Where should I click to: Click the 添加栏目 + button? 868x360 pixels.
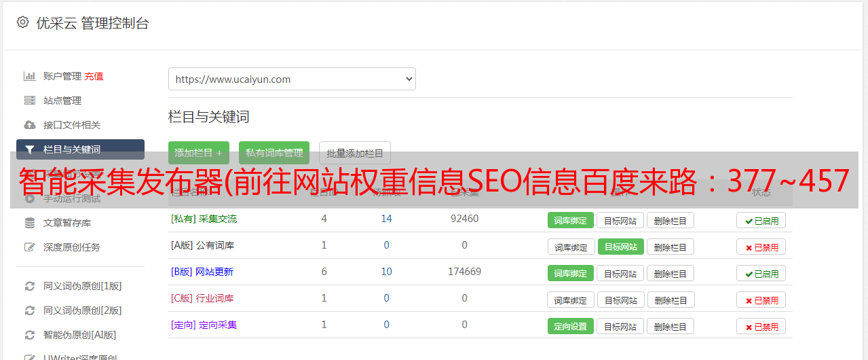[199, 153]
